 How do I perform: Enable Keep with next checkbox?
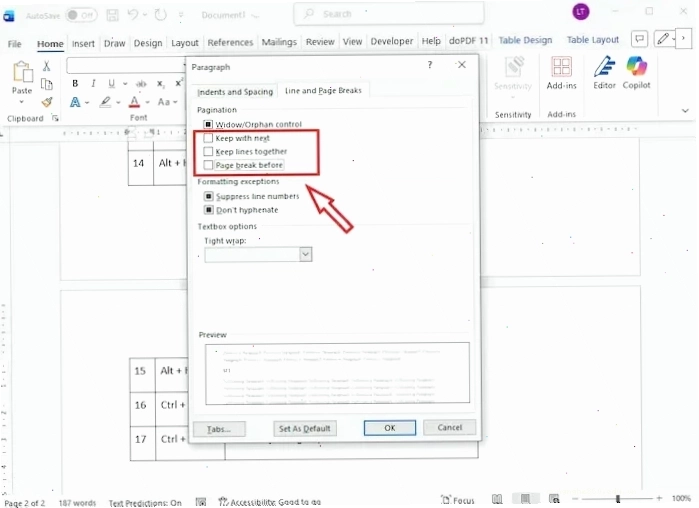(x=208, y=138)
